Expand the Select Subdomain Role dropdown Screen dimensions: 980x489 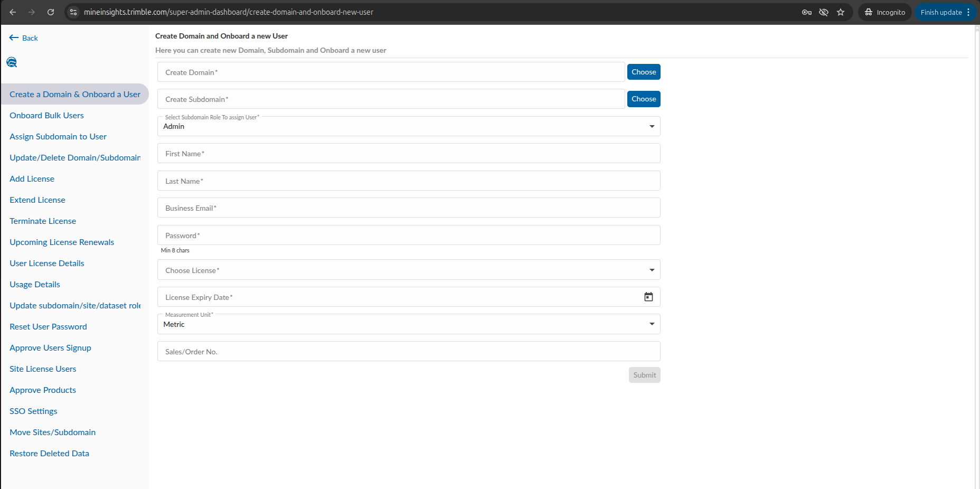(652, 126)
